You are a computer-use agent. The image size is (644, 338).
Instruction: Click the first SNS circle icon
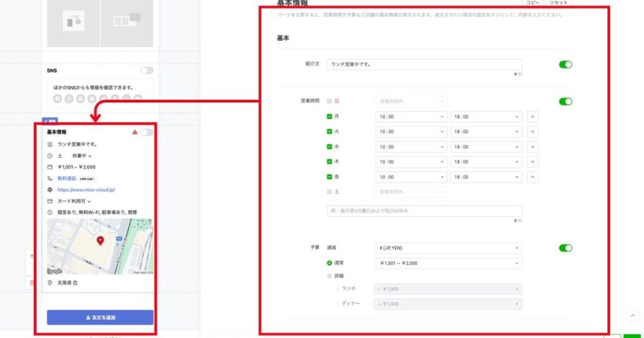click(x=57, y=99)
